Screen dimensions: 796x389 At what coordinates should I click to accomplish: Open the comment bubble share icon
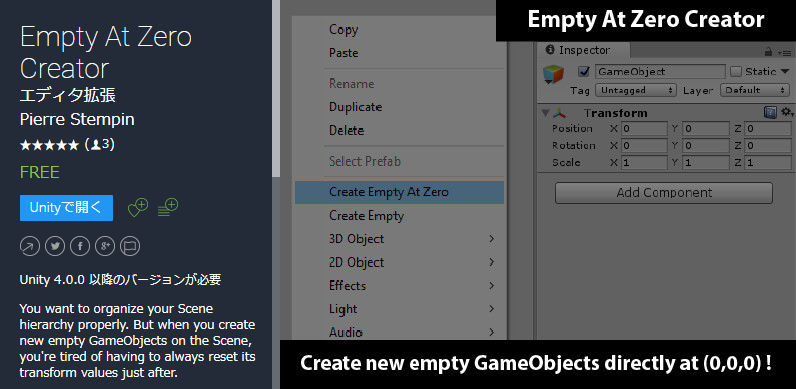tap(130, 247)
